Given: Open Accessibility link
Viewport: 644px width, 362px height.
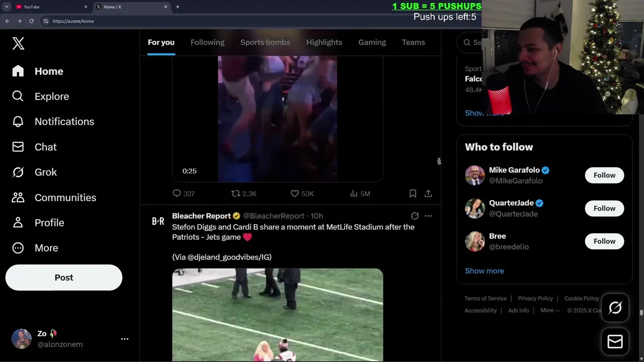Looking at the screenshot, I should coord(480,310).
